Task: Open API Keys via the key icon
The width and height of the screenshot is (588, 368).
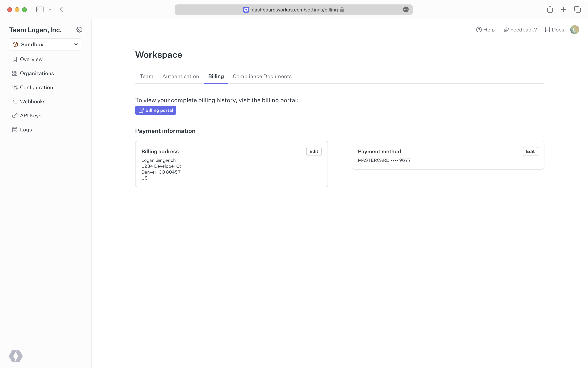Action: tap(15, 116)
